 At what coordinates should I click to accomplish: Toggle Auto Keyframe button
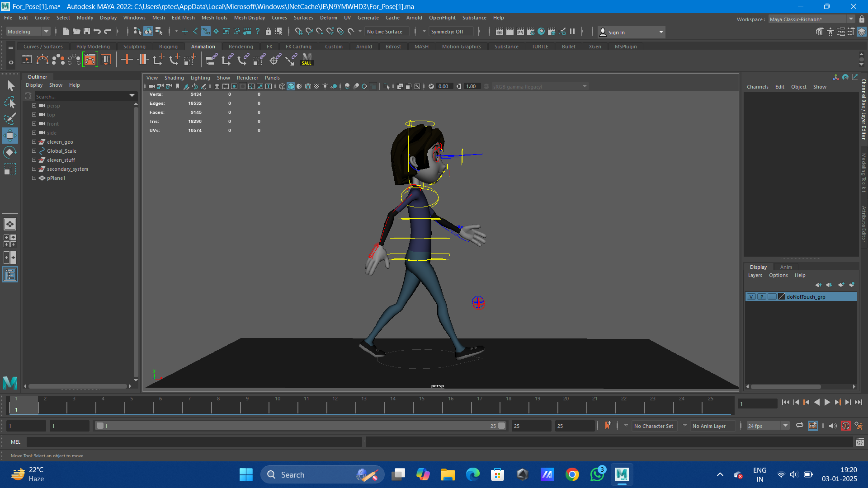pos(845,426)
